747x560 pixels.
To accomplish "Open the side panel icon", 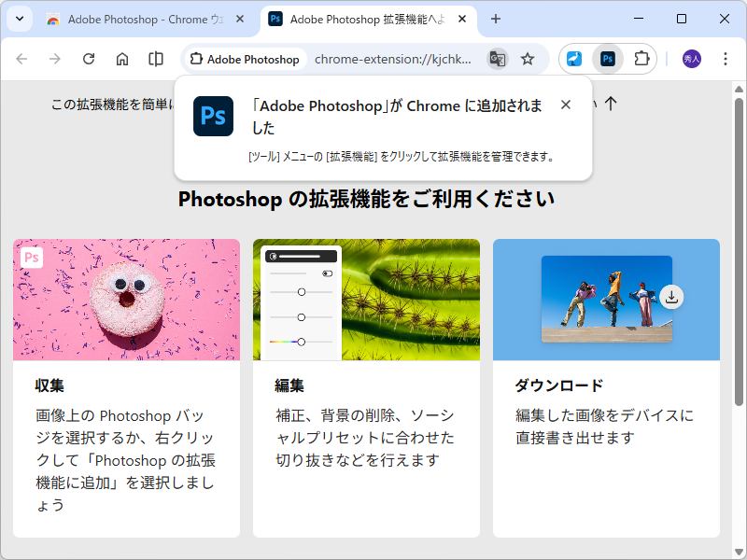I will click(x=155, y=58).
